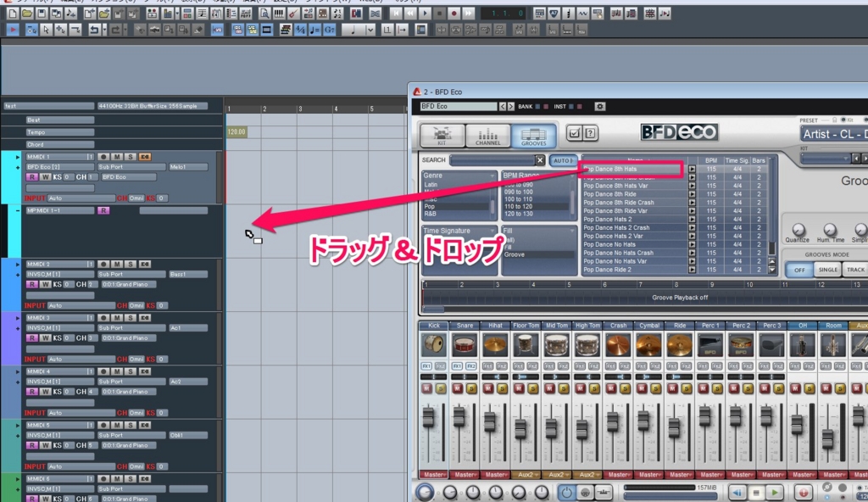
Task: Click record button in host transport
Action: [454, 14]
